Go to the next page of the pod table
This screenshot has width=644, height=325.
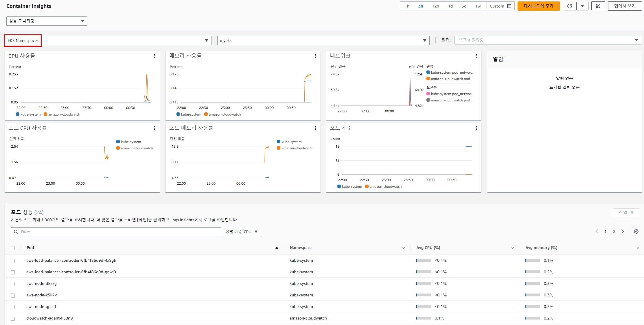[623, 231]
